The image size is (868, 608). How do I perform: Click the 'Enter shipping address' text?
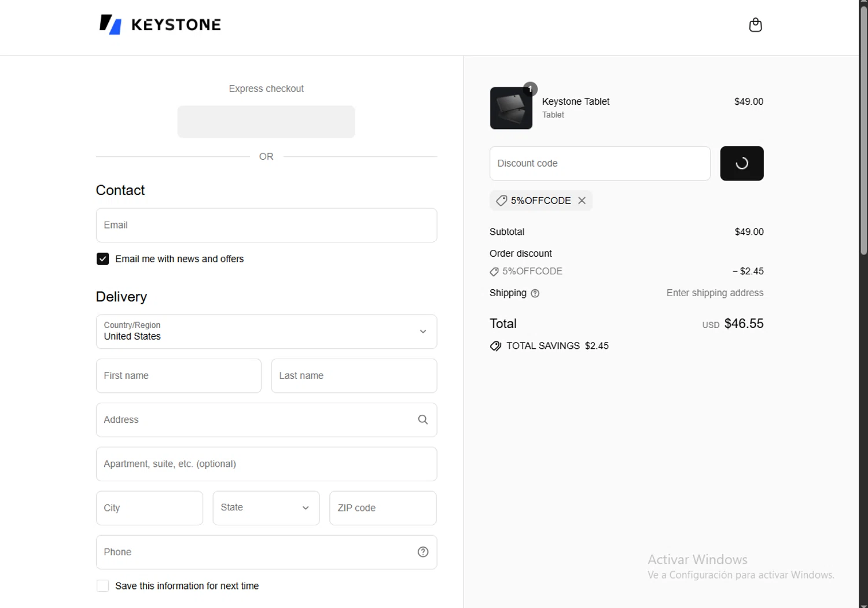(x=715, y=293)
